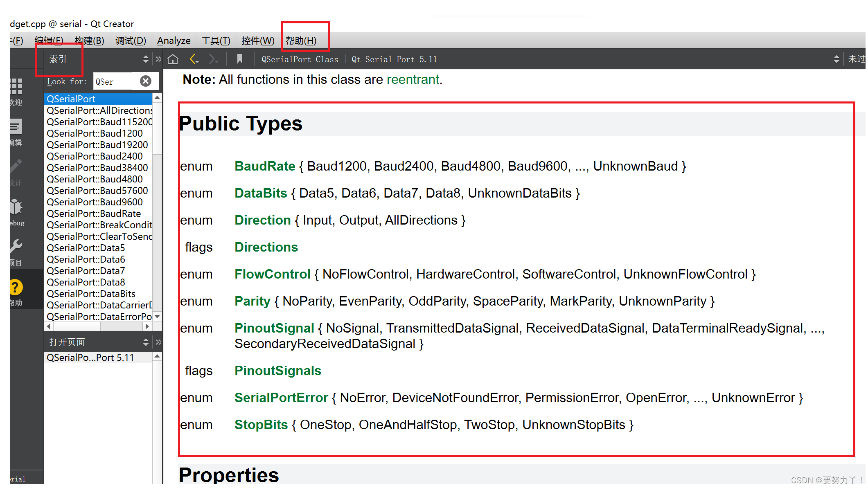Screen dimensions: 868x488
Task: Select QSerialPort::Data6 index entry
Action: click(98, 259)
